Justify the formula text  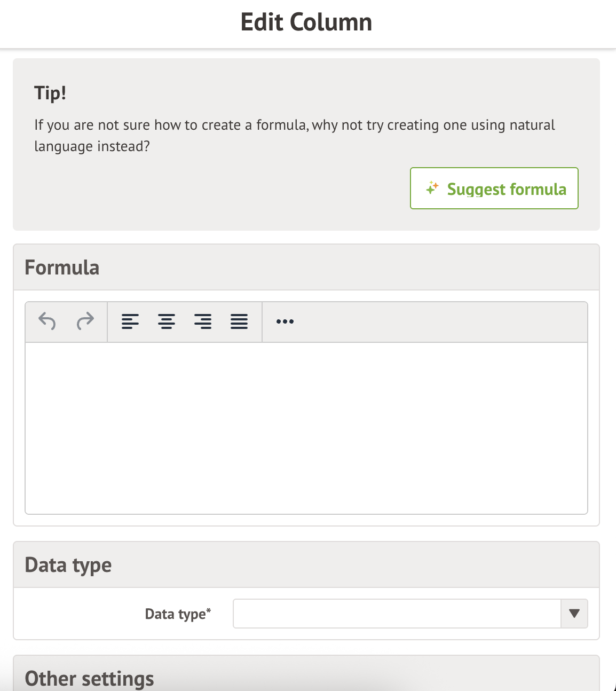(239, 321)
